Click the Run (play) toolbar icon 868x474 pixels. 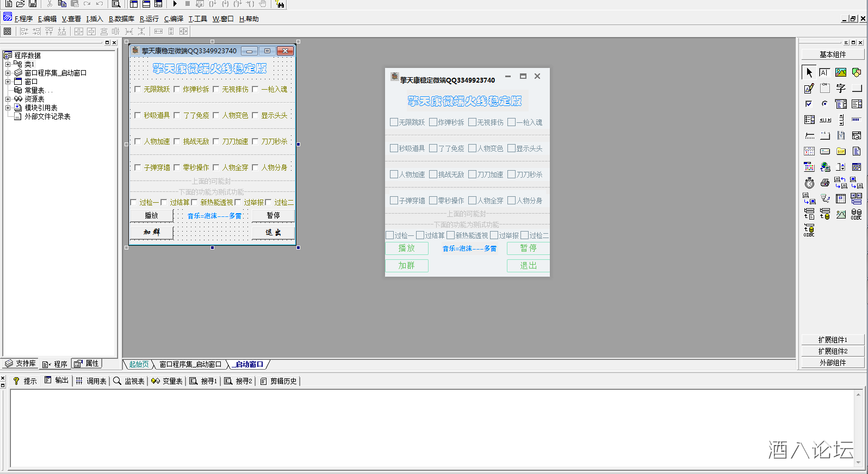[175, 4]
